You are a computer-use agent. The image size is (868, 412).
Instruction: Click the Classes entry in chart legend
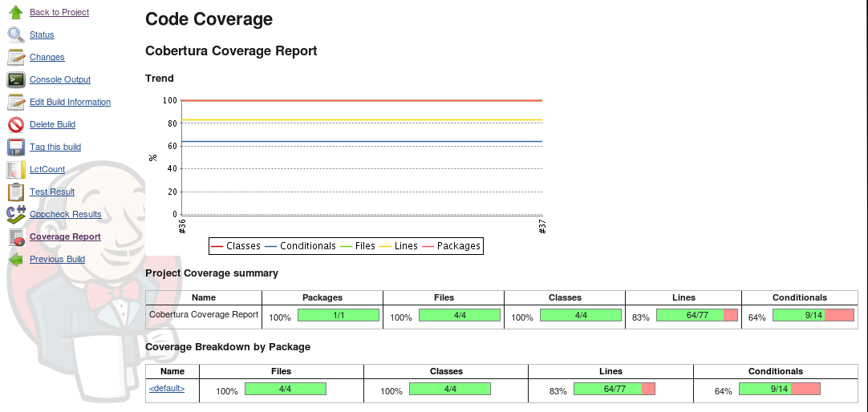coord(243,246)
